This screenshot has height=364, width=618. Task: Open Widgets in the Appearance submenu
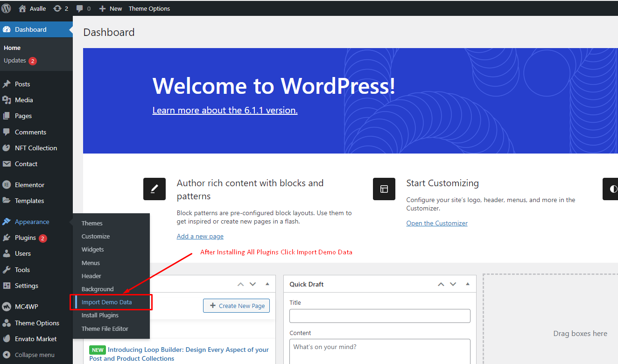pyautogui.click(x=92, y=249)
